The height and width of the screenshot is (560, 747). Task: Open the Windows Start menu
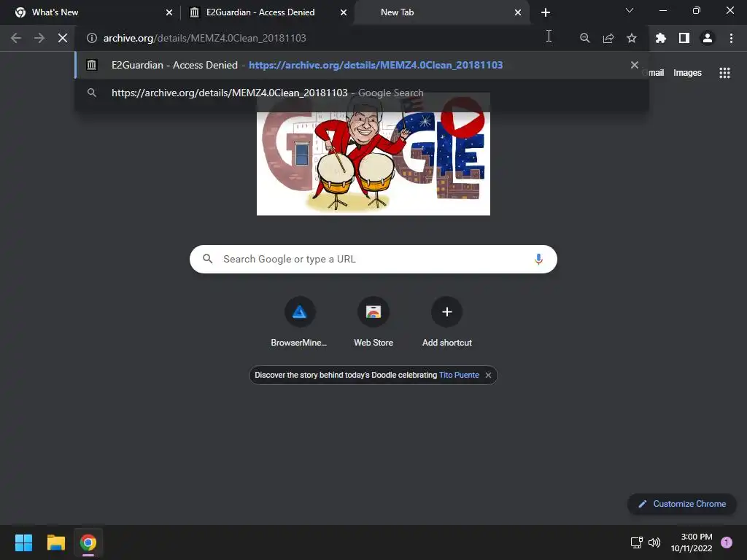[23, 542]
